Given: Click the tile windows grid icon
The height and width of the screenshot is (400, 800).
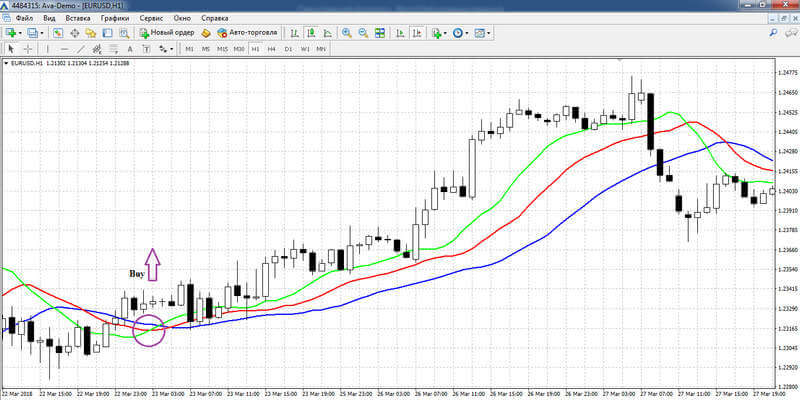Looking at the screenshot, I should pos(380,33).
